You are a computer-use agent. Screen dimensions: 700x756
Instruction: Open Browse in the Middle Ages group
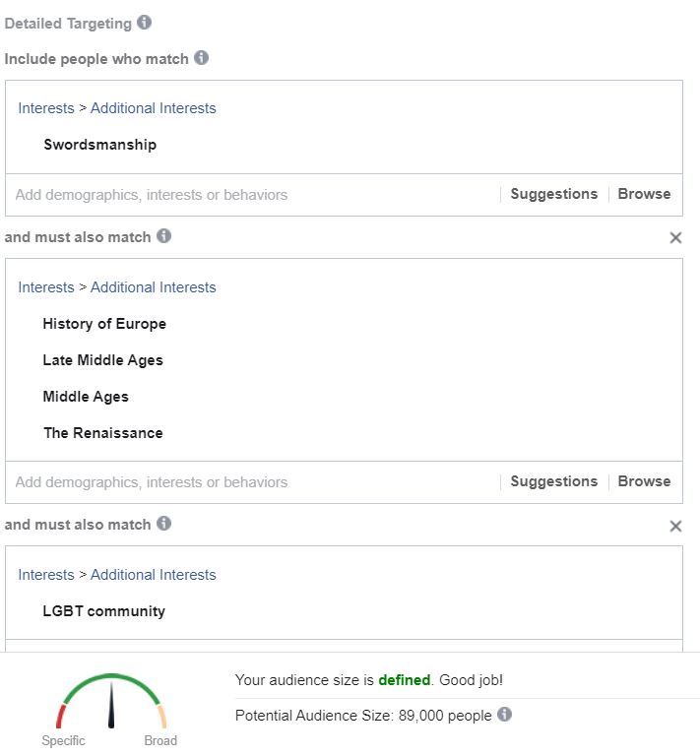[644, 481]
